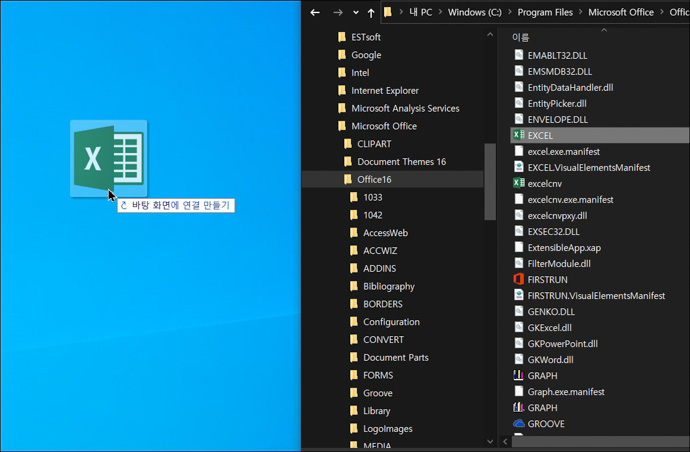Open the recent locations dropdown arrow
Viewport: 690px width, 452px height.
coord(356,13)
